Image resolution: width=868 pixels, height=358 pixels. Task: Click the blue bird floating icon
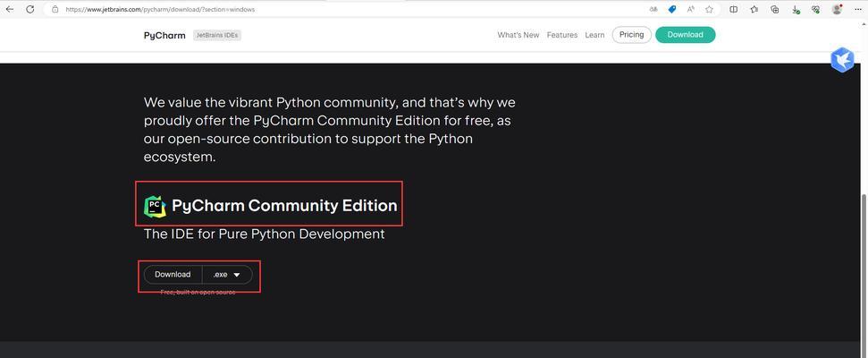click(x=842, y=60)
